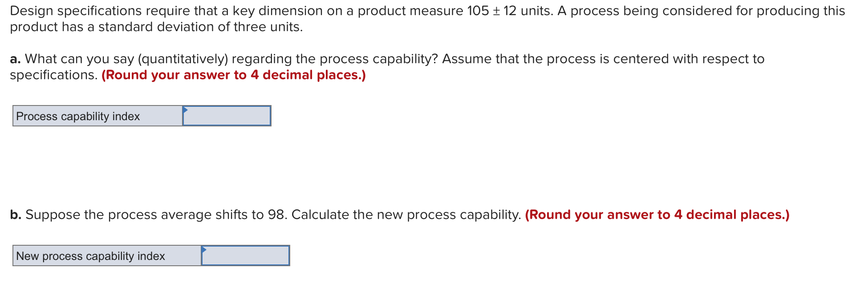
Task: Select the New process capability index label cell
Action: (x=106, y=256)
